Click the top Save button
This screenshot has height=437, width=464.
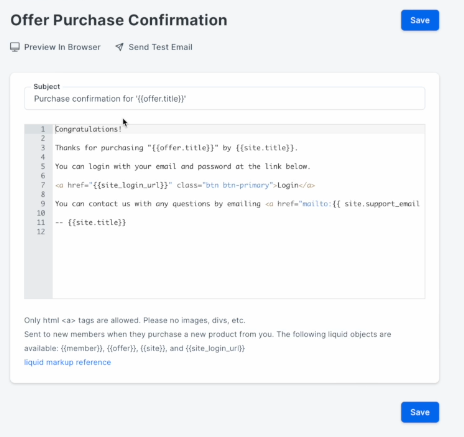pos(420,20)
